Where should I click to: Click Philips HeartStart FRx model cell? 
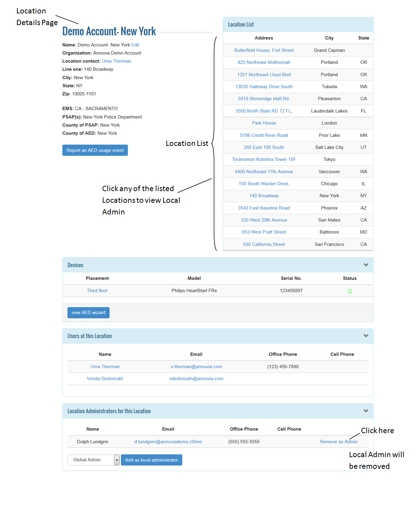[194, 291]
